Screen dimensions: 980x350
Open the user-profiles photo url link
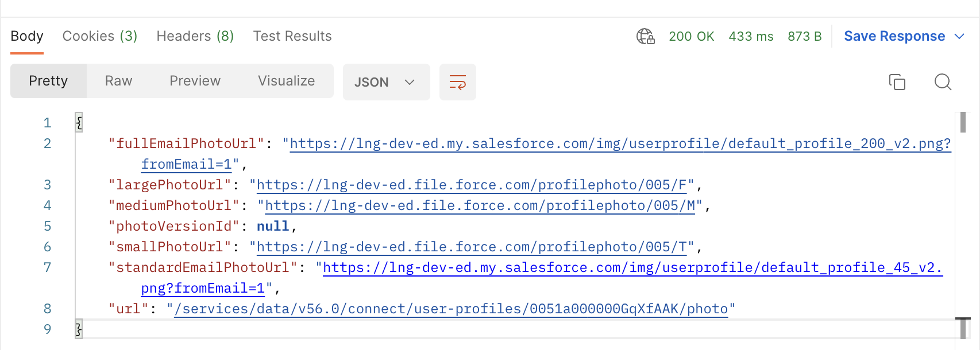point(451,309)
